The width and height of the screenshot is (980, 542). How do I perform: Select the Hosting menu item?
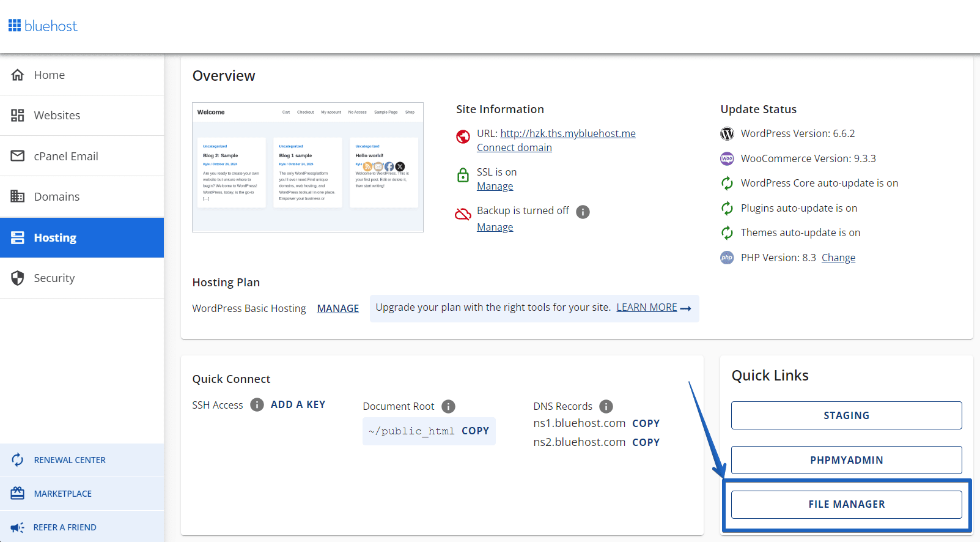click(x=82, y=237)
